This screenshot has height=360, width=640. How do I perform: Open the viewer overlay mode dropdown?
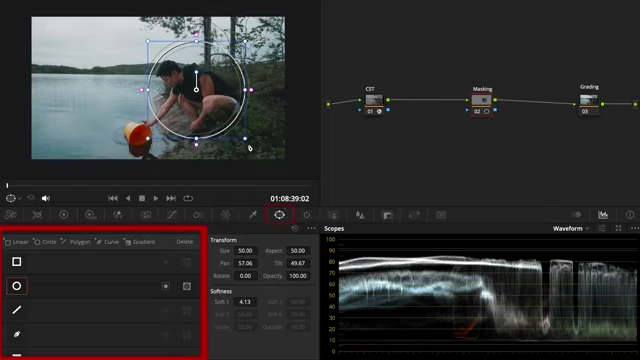click(x=13, y=198)
